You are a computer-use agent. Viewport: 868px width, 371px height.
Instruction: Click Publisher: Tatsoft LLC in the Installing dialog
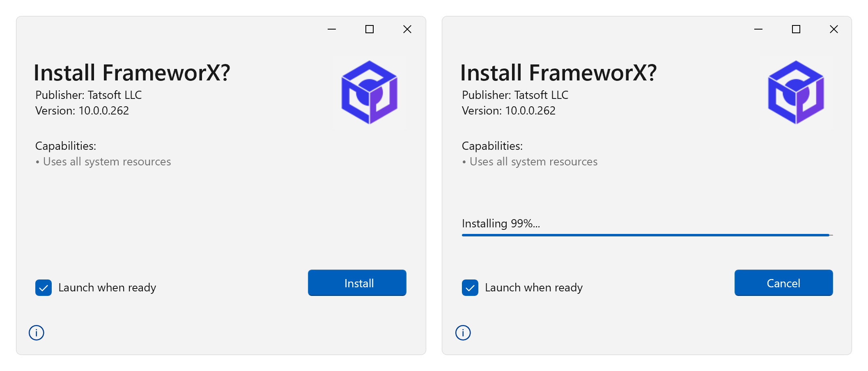tap(515, 95)
